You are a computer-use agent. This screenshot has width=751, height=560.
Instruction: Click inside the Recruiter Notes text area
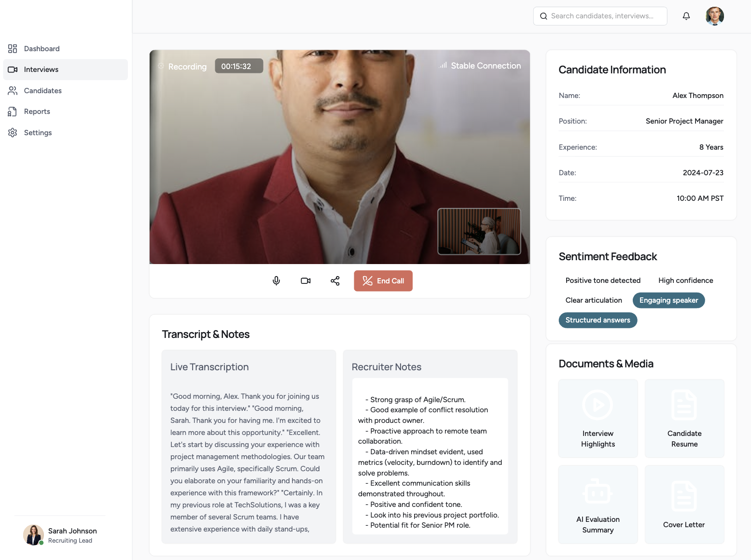[x=430, y=456]
